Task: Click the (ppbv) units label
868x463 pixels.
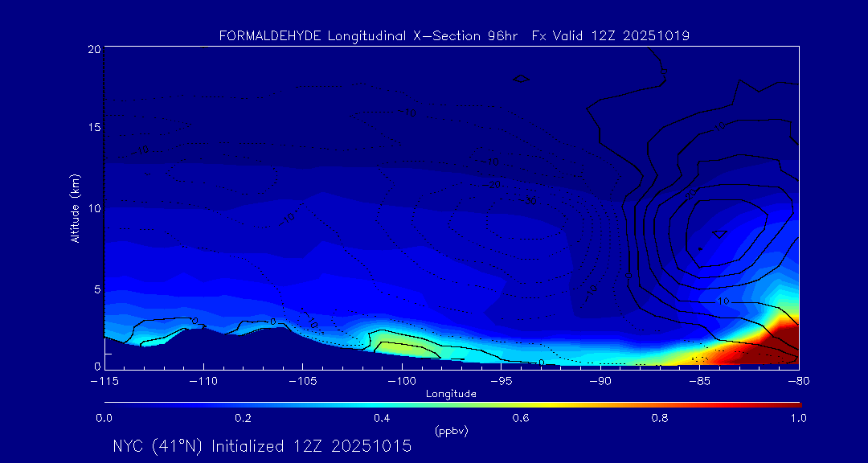Action: click(x=451, y=431)
